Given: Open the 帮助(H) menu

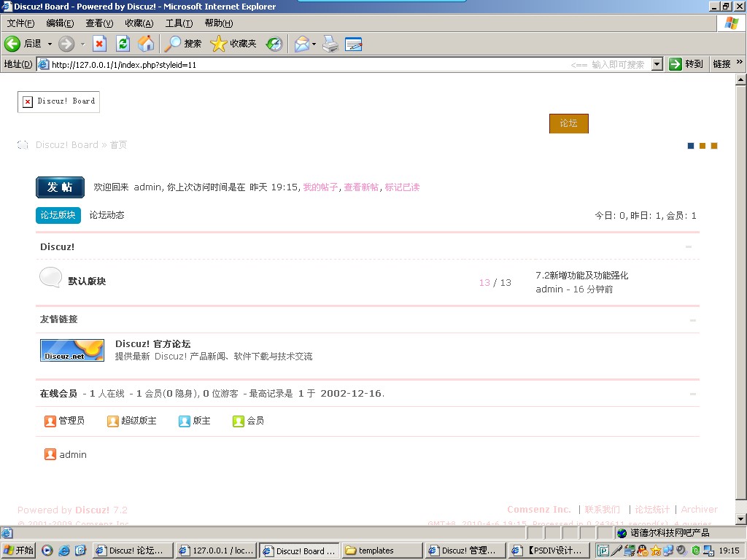Looking at the screenshot, I should [219, 23].
